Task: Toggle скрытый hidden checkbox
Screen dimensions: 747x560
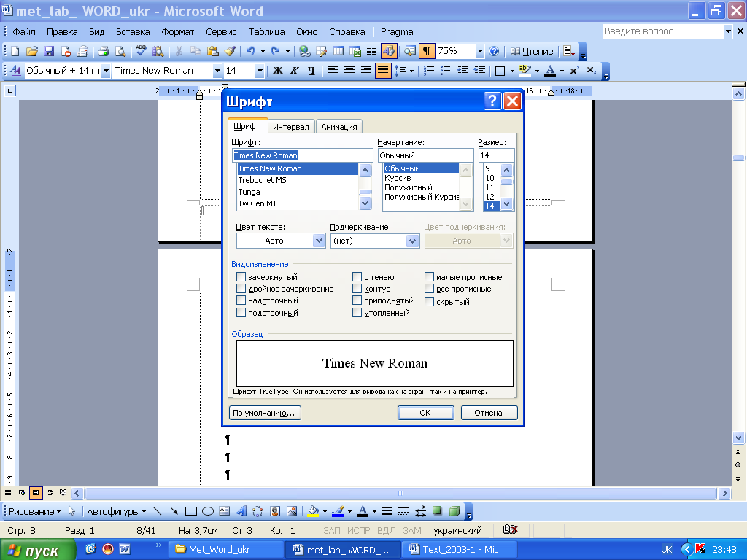Action: [x=429, y=301]
